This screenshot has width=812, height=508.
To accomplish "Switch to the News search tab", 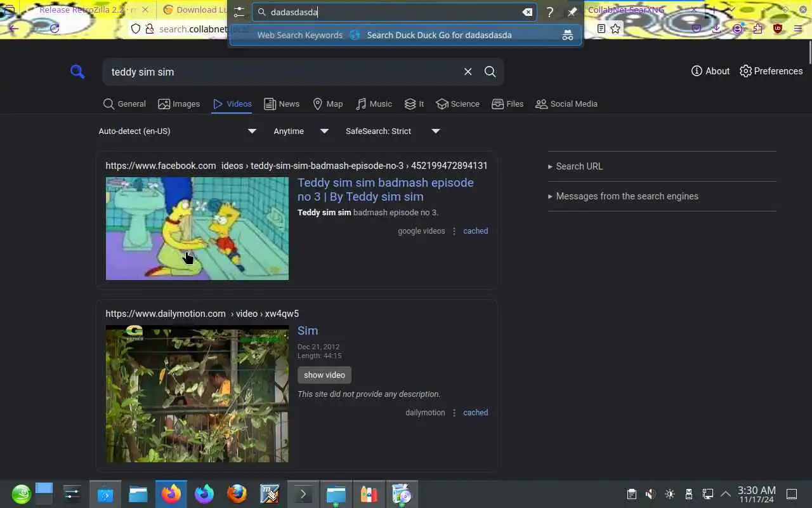I will 282,104.
